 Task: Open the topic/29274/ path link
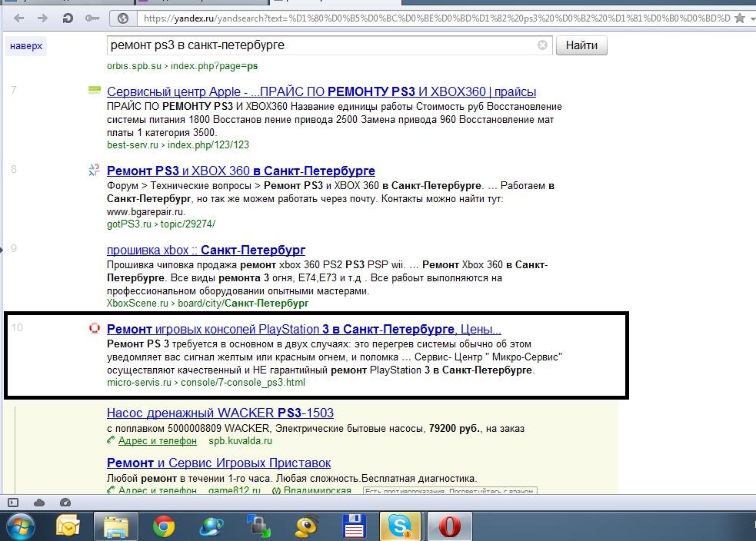point(188,224)
